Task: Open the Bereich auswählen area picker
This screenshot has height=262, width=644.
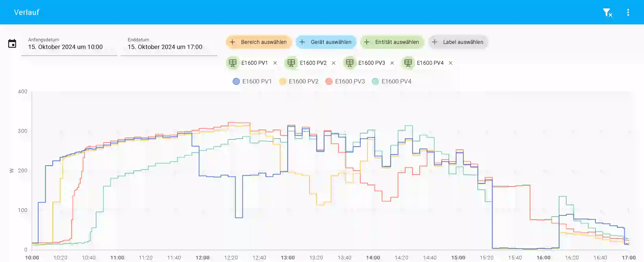Action: [x=259, y=42]
